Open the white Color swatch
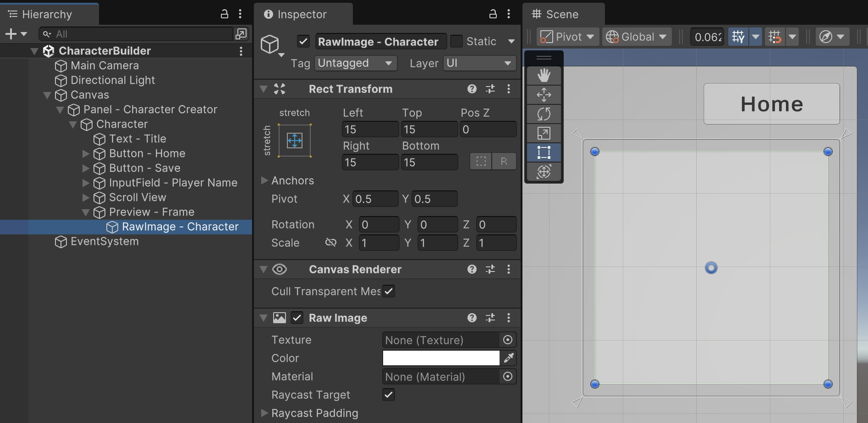 click(441, 358)
